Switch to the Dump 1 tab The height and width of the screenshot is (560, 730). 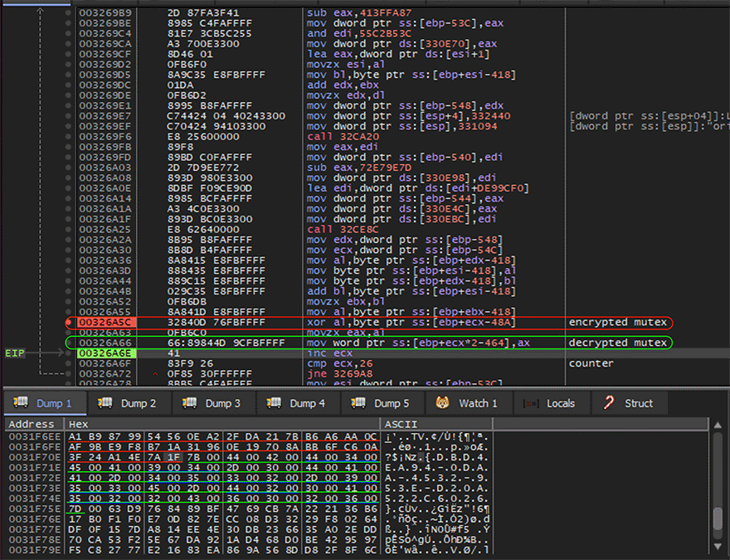[45, 403]
